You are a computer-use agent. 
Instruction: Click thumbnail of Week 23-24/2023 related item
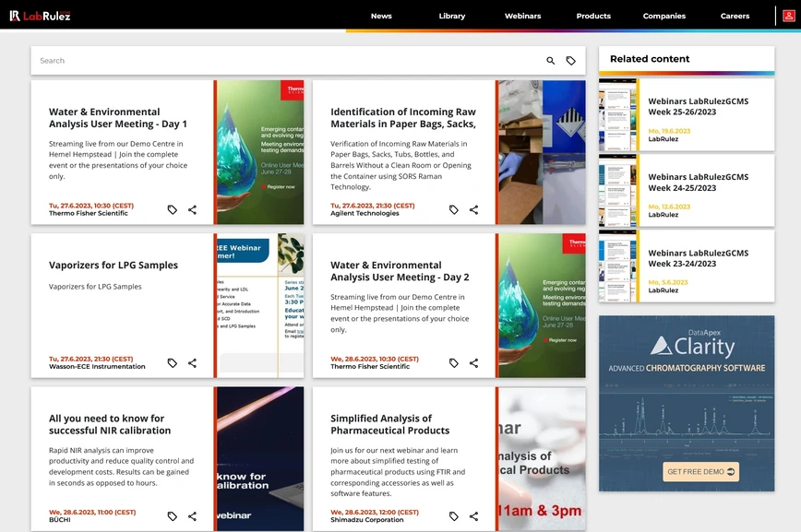point(617,266)
